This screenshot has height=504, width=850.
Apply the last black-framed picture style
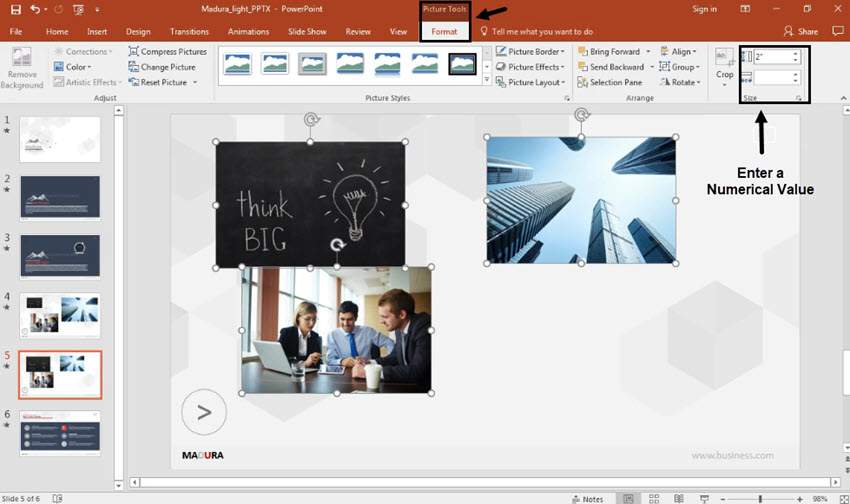(462, 64)
